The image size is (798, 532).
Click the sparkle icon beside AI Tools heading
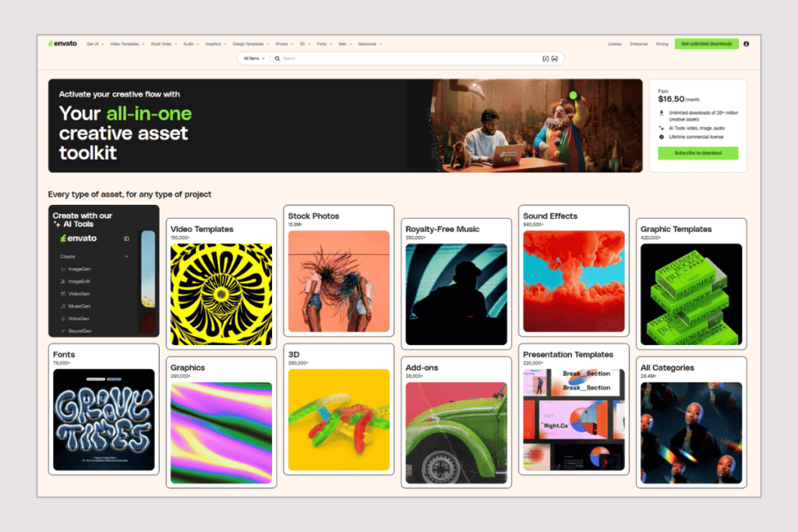point(56,224)
